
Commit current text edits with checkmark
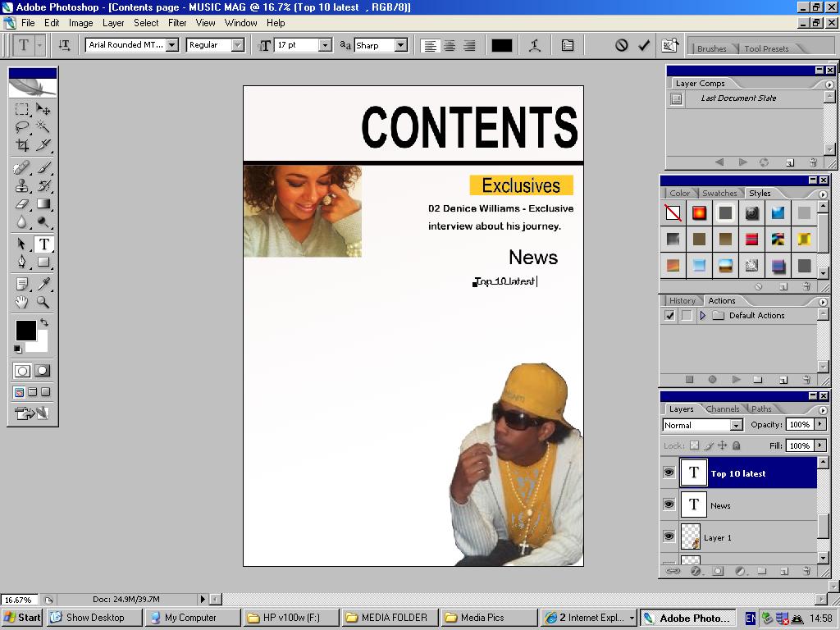point(644,46)
